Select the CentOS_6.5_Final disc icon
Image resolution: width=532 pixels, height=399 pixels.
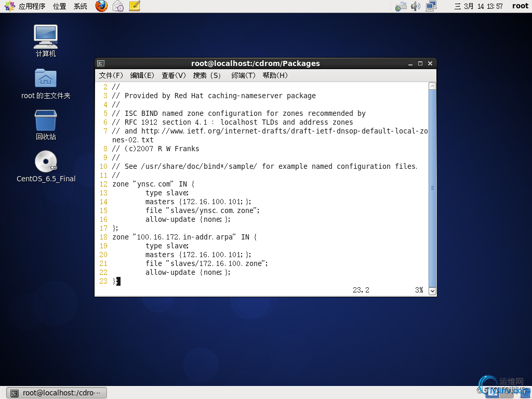click(x=46, y=167)
